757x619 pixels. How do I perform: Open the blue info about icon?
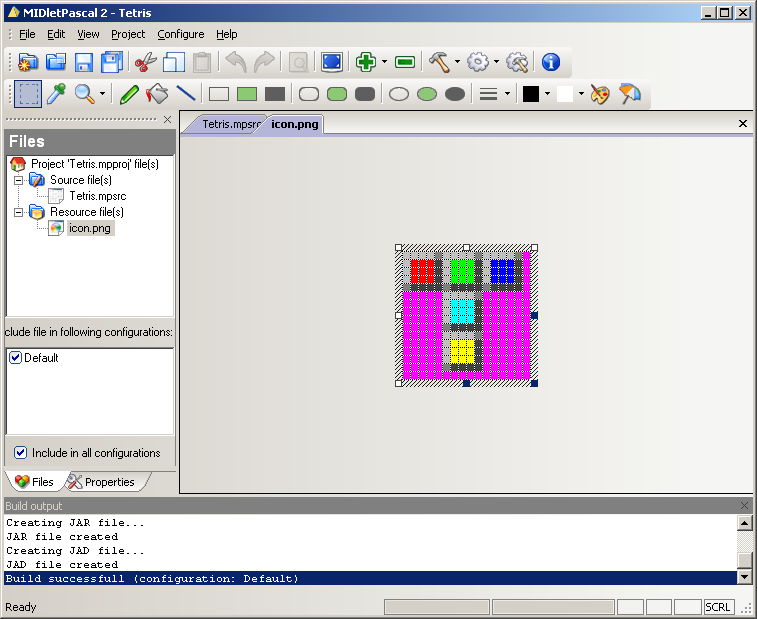pyautogui.click(x=550, y=62)
